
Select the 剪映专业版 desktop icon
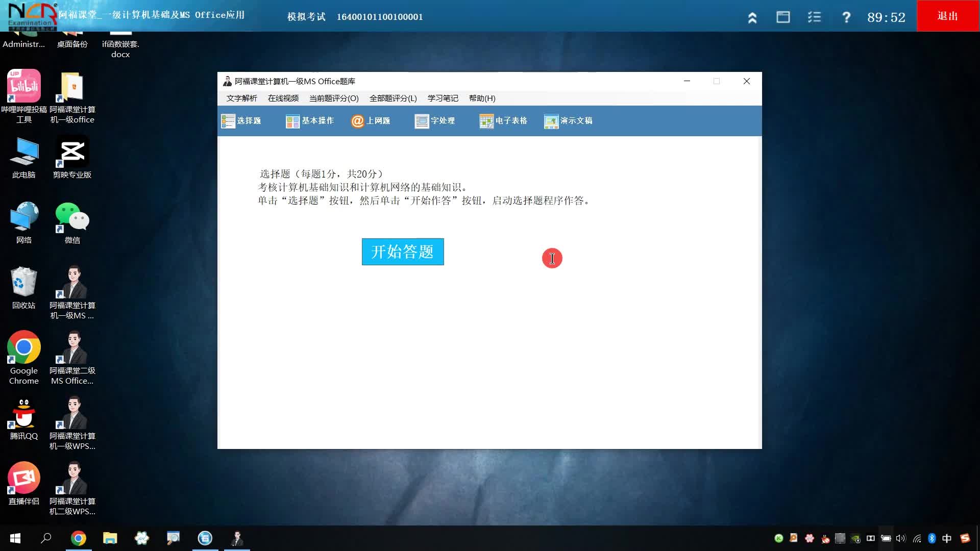(72, 158)
